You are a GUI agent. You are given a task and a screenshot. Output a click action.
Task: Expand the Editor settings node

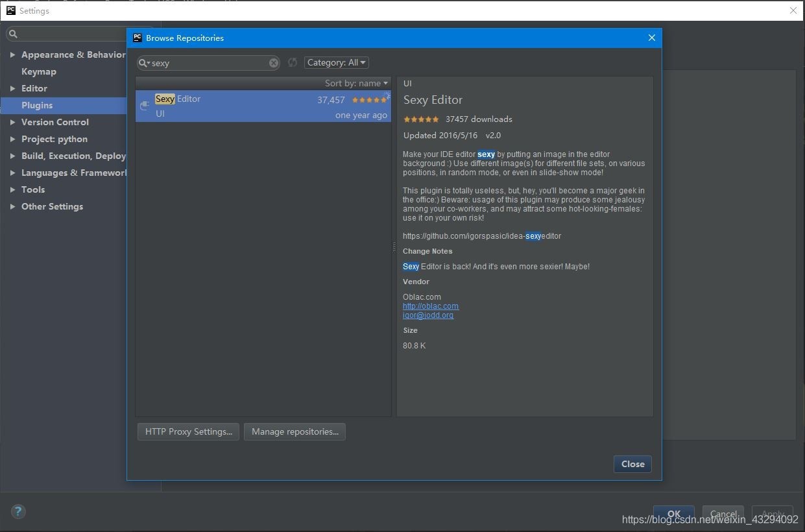[x=12, y=88]
